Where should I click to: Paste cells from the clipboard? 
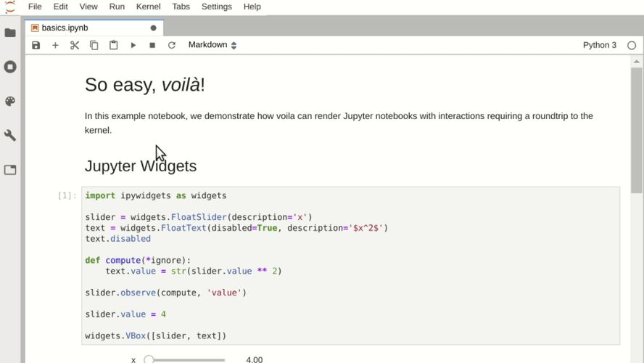coord(114,45)
